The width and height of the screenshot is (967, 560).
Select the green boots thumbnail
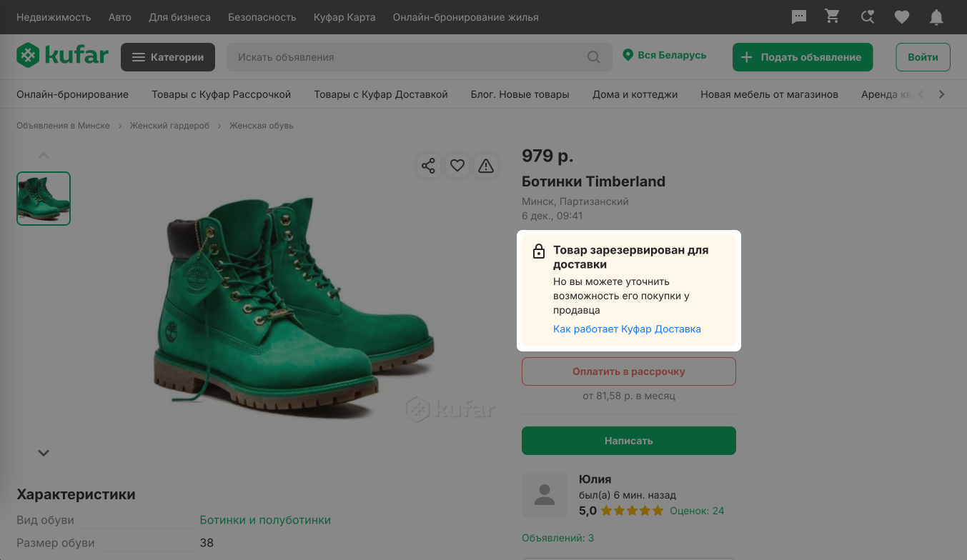pos(44,199)
